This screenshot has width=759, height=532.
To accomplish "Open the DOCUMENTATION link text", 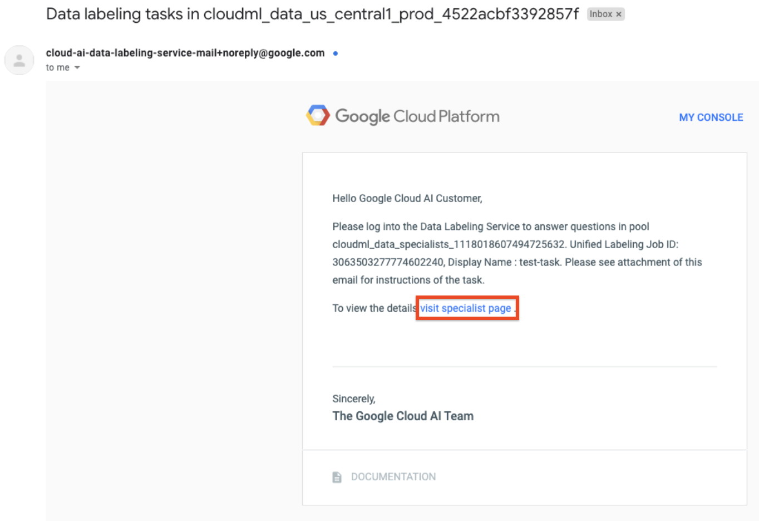I will click(393, 477).
